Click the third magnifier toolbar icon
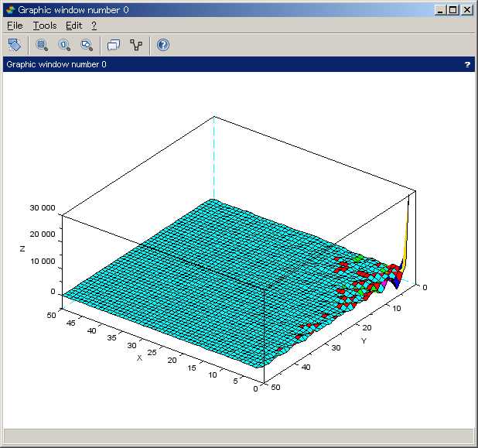 click(x=87, y=45)
